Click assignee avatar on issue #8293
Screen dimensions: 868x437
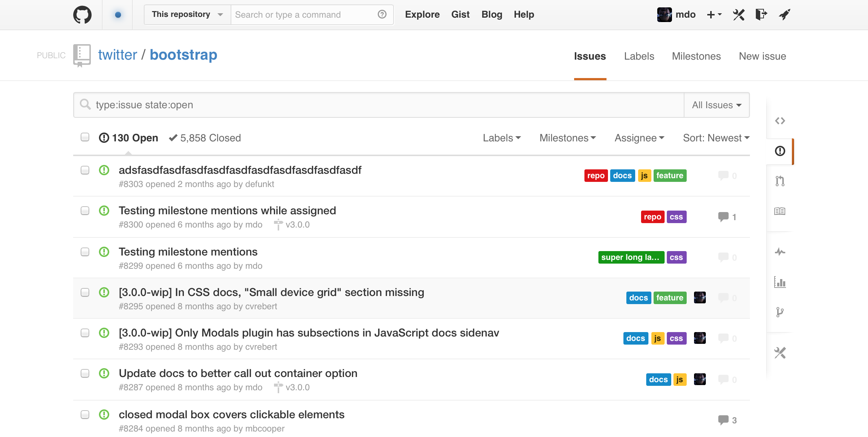pyautogui.click(x=700, y=338)
